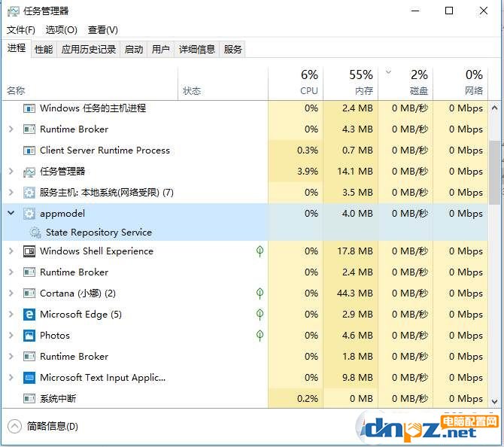The image size is (504, 447).
Task: Click the vertical scrollbar thumb
Action: coord(495,172)
